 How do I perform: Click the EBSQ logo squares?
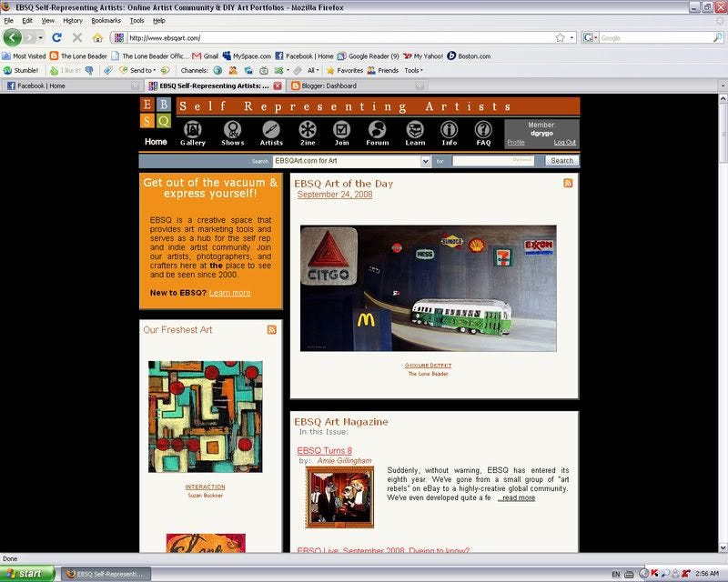pos(156,113)
